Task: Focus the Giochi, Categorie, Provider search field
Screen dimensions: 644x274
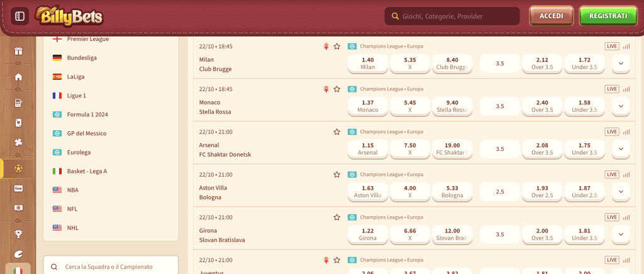Action: pyautogui.click(x=452, y=16)
